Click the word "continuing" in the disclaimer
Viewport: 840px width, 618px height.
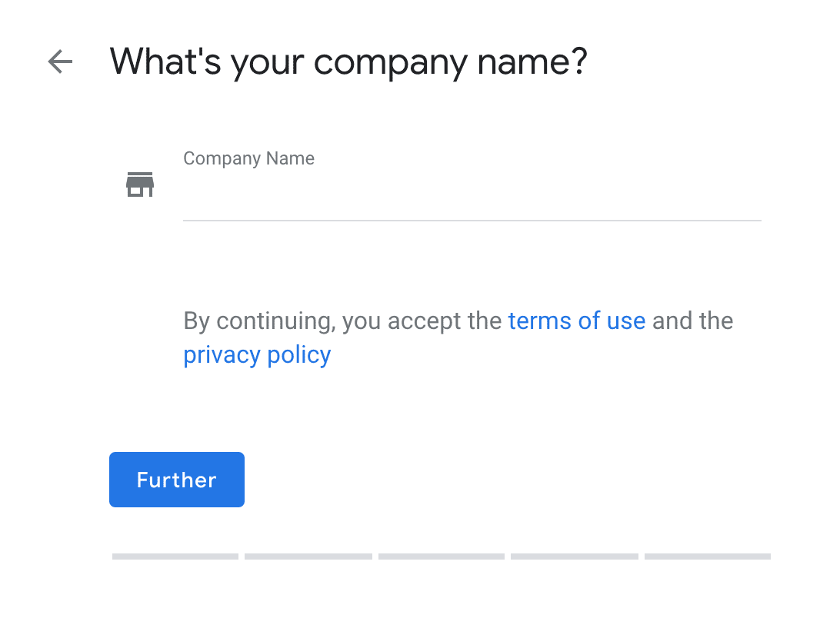(x=276, y=321)
